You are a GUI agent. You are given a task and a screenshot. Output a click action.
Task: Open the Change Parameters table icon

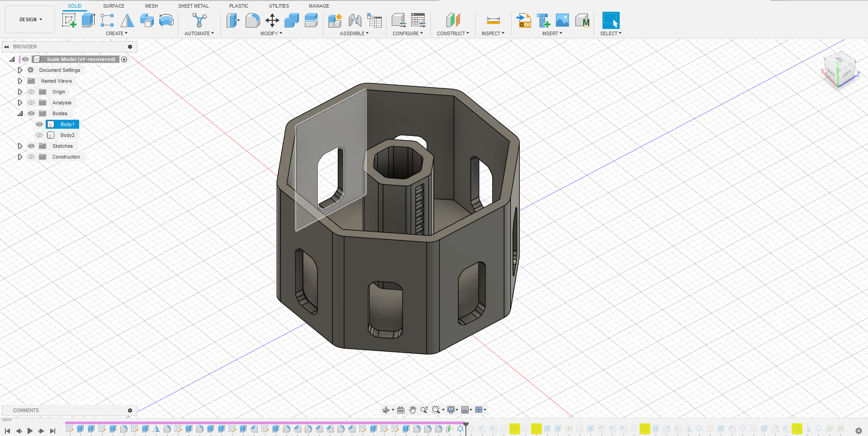coord(418,20)
